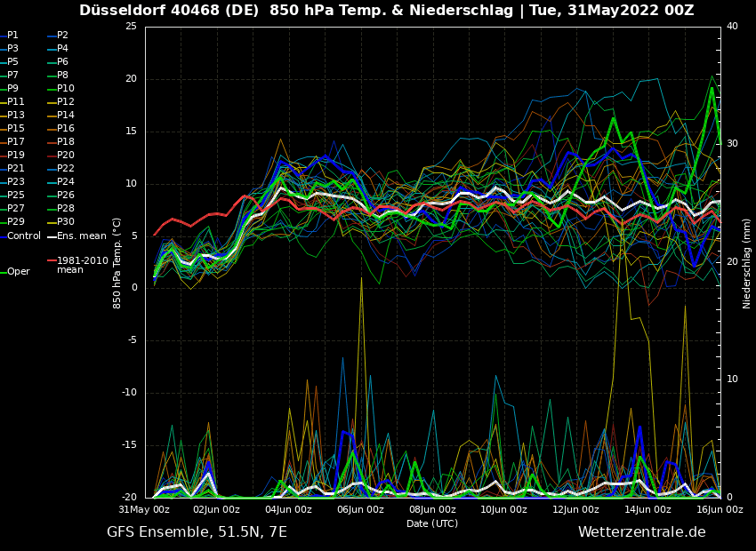Click the Date (UTC) axis title

tap(432, 523)
